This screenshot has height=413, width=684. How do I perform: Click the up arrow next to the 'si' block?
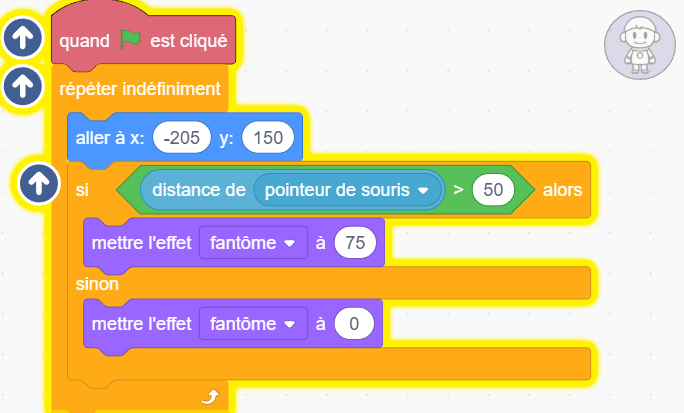coord(39,183)
